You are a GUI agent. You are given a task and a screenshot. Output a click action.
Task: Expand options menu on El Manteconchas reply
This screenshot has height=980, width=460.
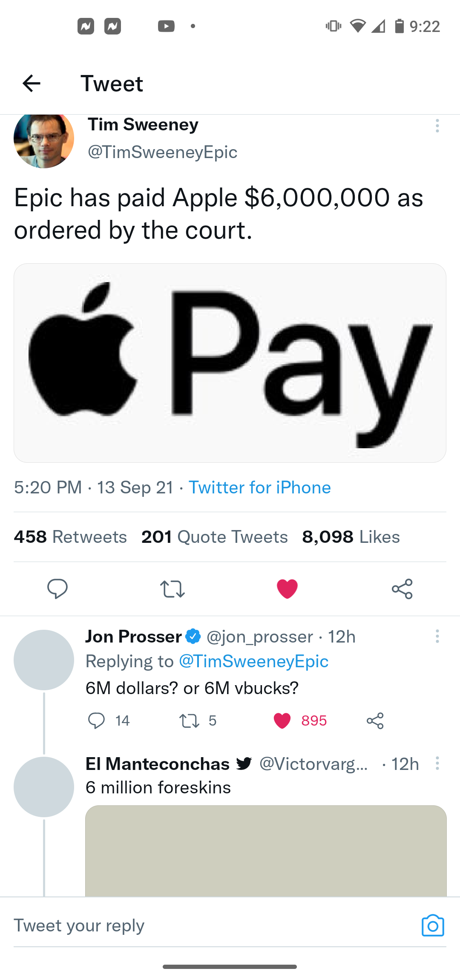pyautogui.click(x=437, y=763)
